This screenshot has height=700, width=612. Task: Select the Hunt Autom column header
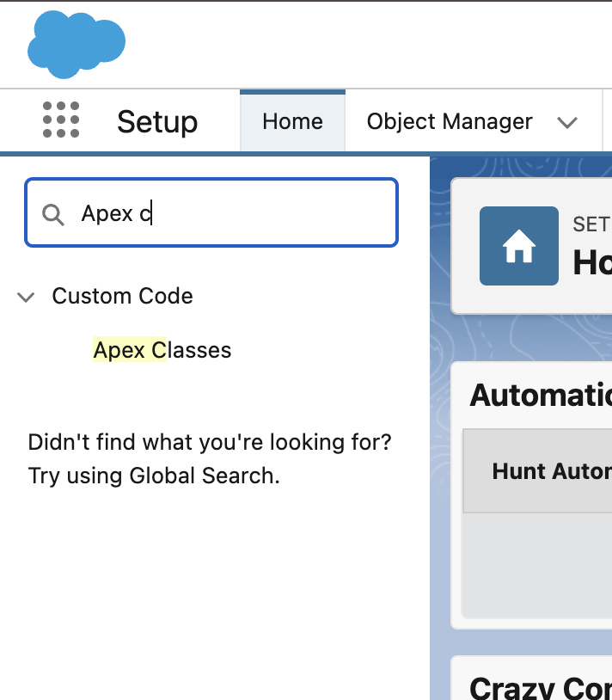click(537, 471)
